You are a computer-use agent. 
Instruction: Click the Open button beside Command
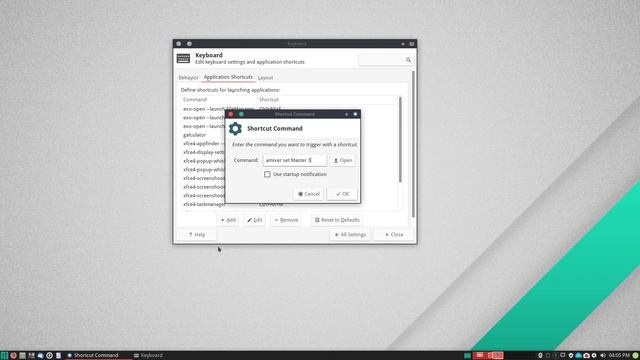343,160
